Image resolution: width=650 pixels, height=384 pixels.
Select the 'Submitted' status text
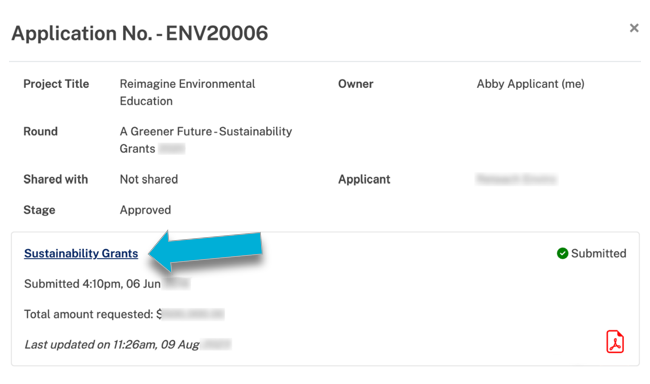599,253
